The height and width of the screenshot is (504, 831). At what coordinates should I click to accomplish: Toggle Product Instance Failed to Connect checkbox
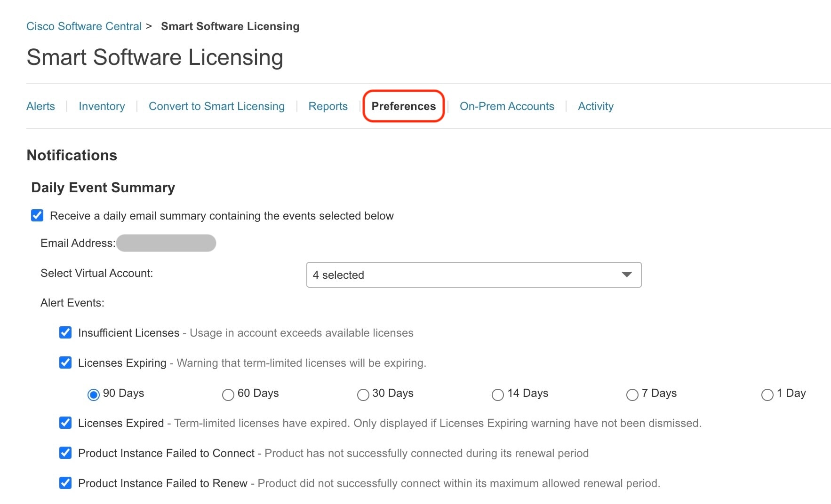[x=65, y=453]
